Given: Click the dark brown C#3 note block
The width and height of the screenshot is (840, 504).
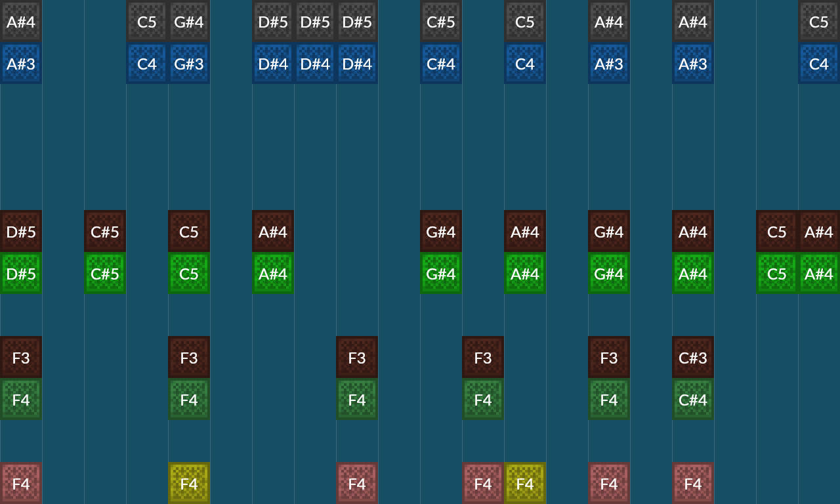Looking at the screenshot, I should coord(693,357).
